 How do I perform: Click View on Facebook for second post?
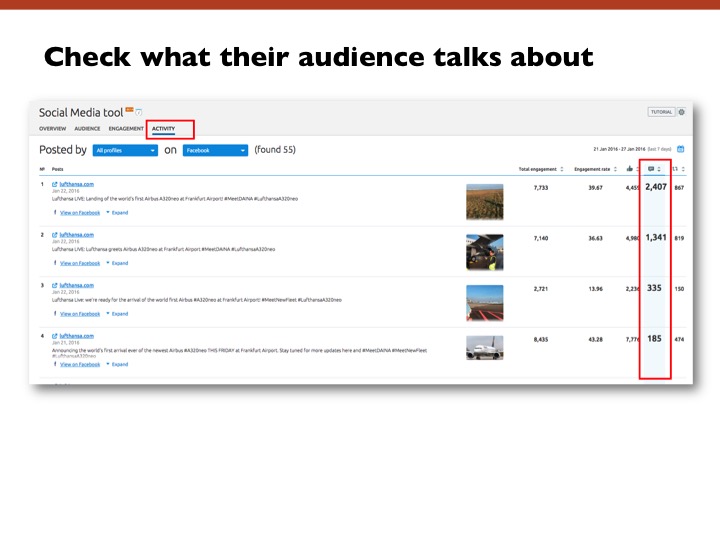point(79,263)
